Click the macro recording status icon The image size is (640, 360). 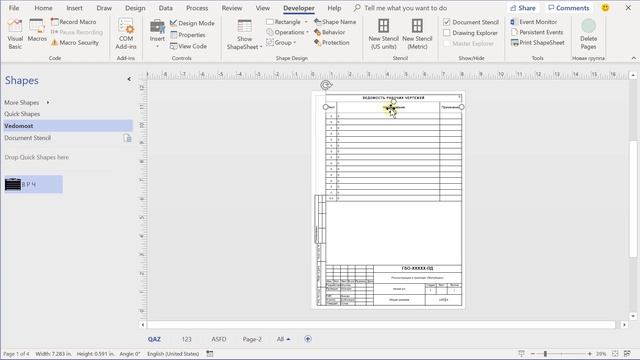pos(210,354)
